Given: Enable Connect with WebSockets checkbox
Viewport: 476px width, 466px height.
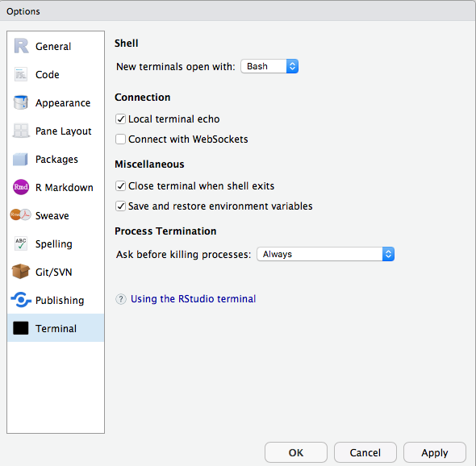Looking at the screenshot, I should tap(120, 139).
